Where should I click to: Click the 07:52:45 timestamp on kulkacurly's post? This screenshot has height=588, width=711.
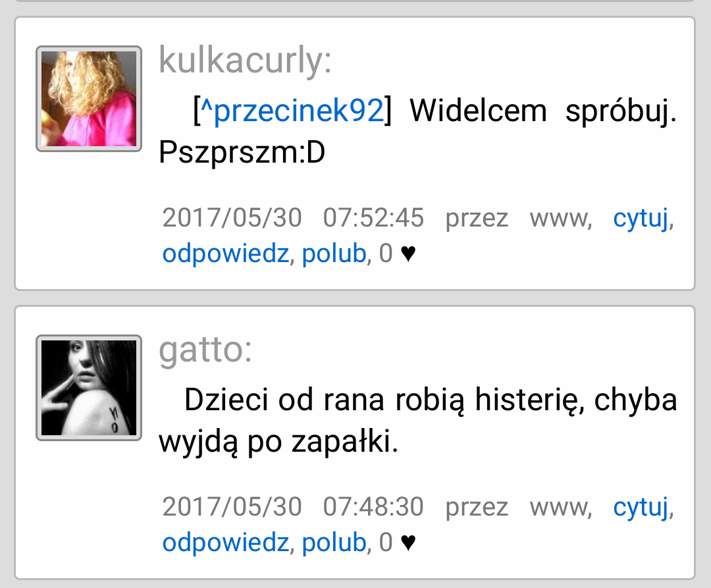point(373,217)
